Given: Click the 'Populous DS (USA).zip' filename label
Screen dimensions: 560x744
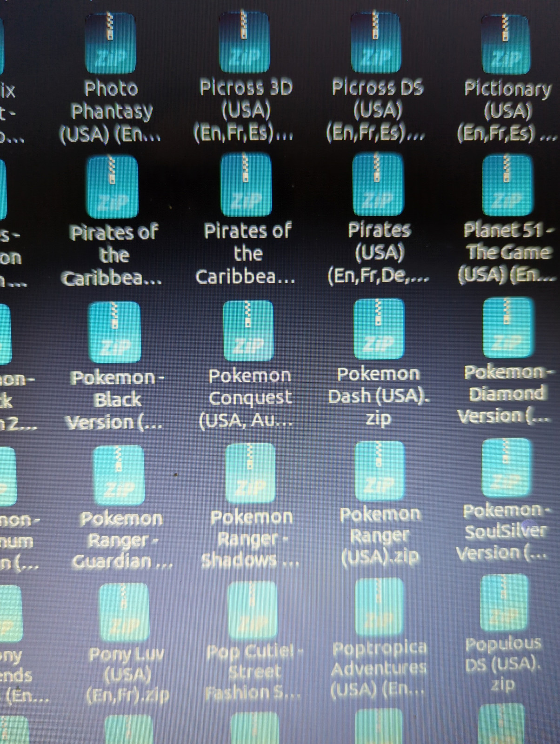Looking at the screenshot, I should [503, 664].
